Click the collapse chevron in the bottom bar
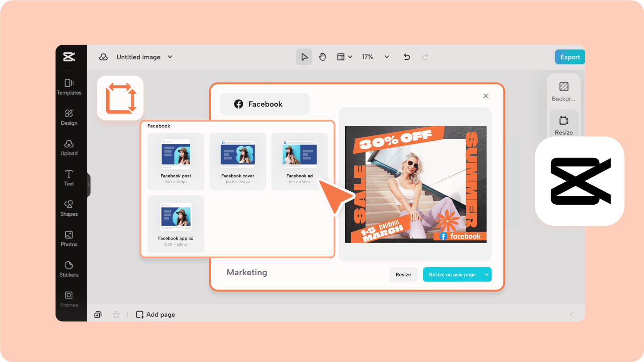644x362 pixels. click(x=572, y=315)
